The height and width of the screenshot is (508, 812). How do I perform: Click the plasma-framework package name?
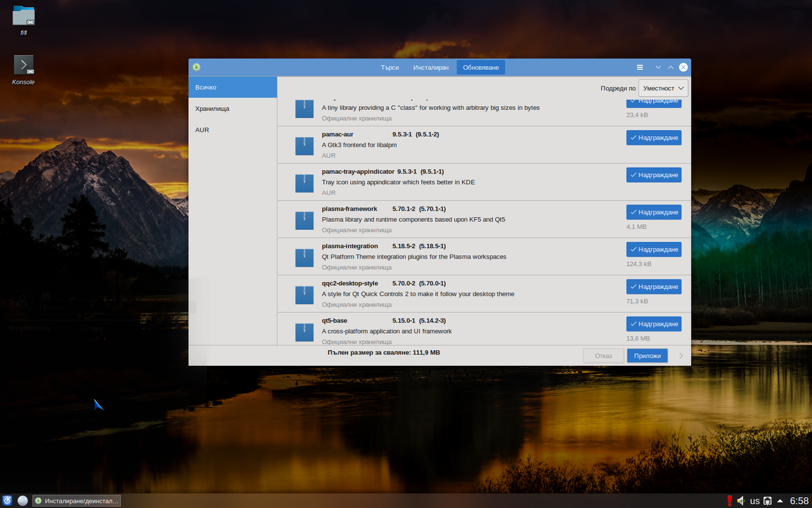click(x=350, y=209)
